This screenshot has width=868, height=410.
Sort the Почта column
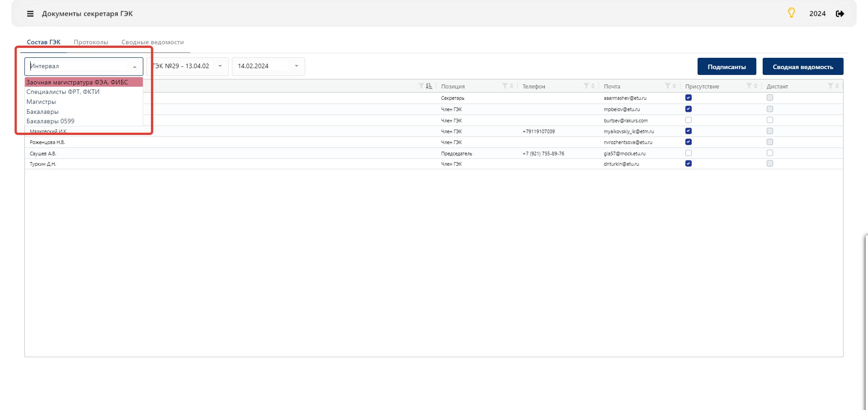(x=675, y=86)
